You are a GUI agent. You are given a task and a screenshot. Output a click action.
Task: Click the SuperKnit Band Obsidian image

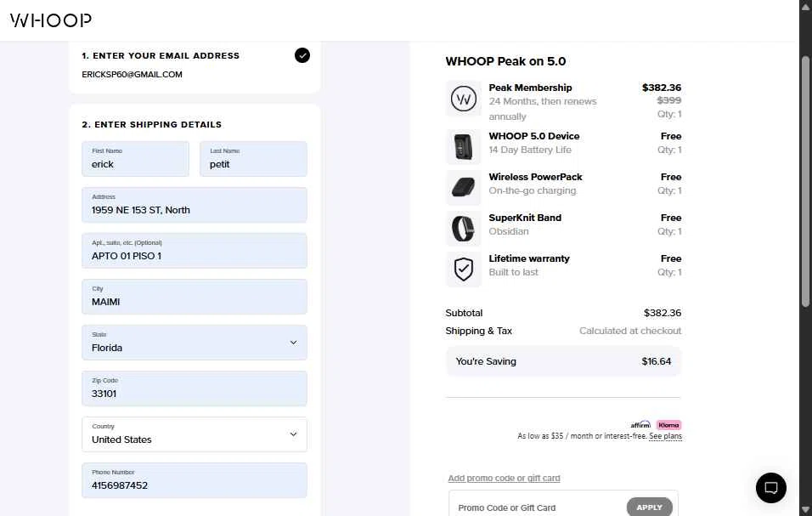coord(464,229)
